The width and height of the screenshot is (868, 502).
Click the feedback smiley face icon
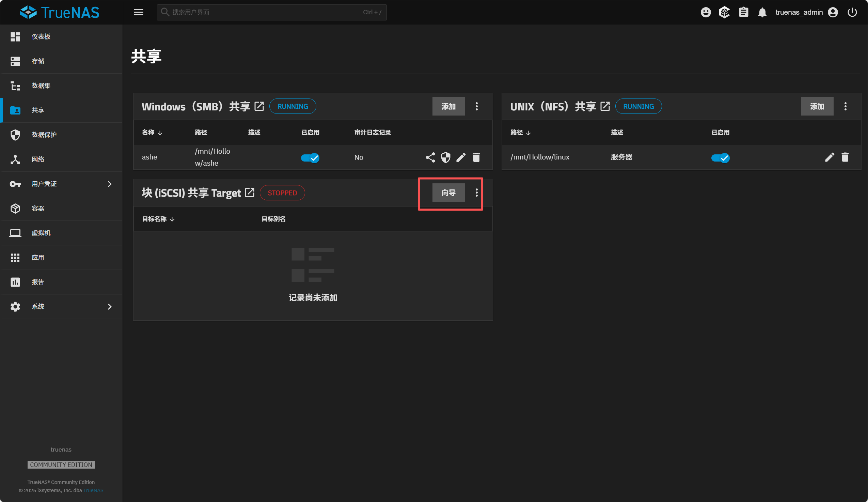[x=706, y=12]
